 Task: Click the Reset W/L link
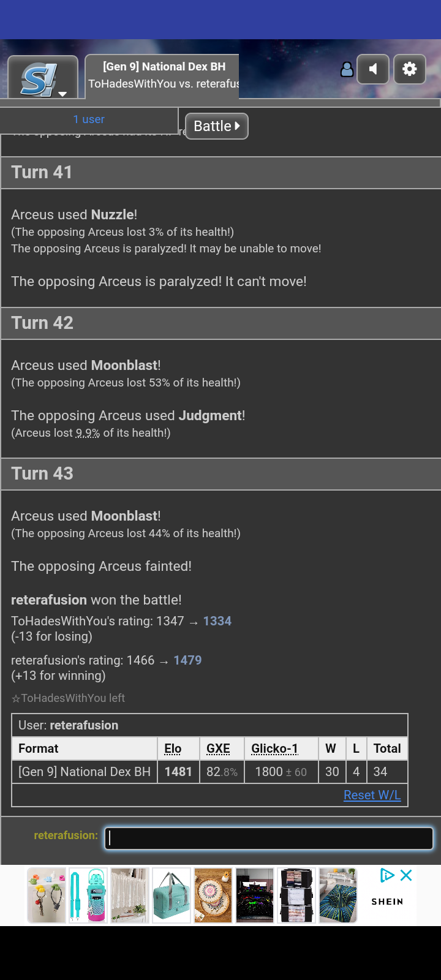point(372,795)
